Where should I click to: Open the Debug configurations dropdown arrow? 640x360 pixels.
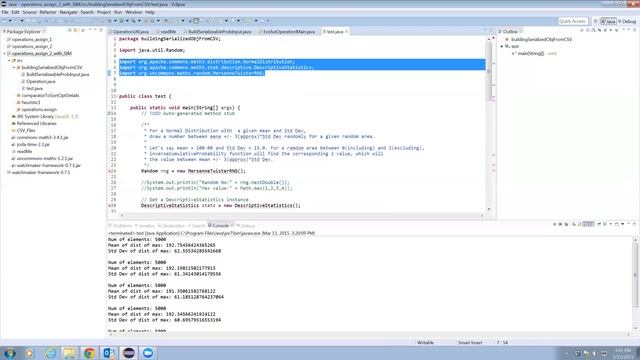tap(115, 21)
